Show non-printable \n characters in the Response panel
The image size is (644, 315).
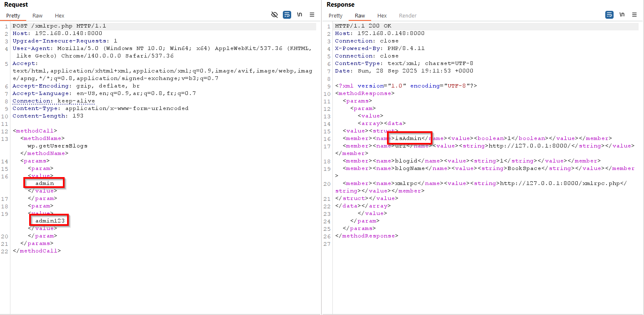(x=622, y=15)
